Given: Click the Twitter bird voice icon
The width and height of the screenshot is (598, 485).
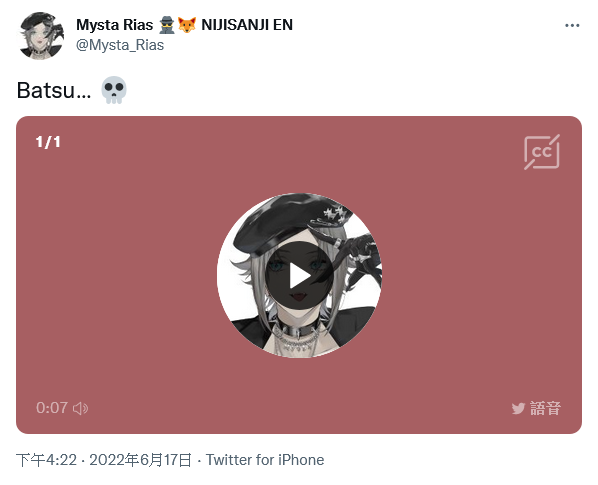Looking at the screenshot, I should tap(518, 408).
